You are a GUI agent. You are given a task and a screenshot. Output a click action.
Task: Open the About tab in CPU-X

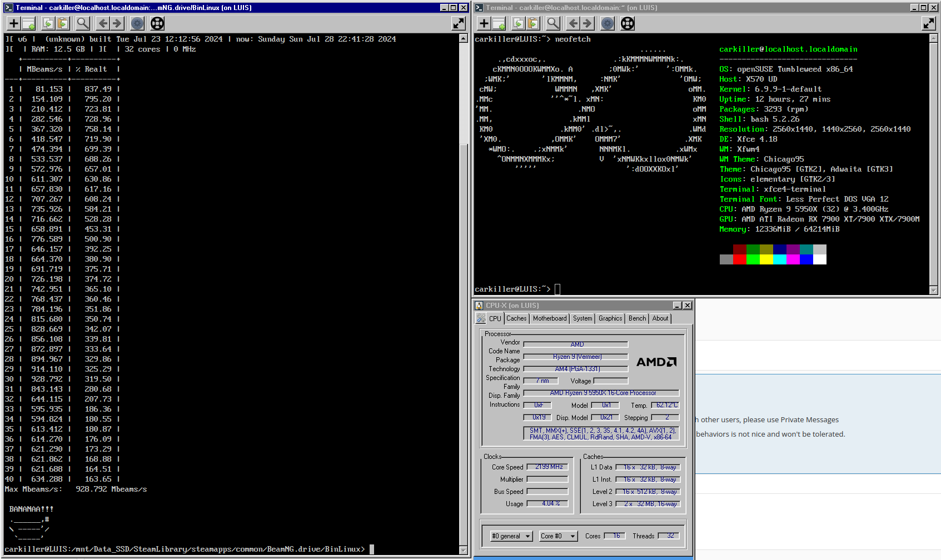coord(660,318)
